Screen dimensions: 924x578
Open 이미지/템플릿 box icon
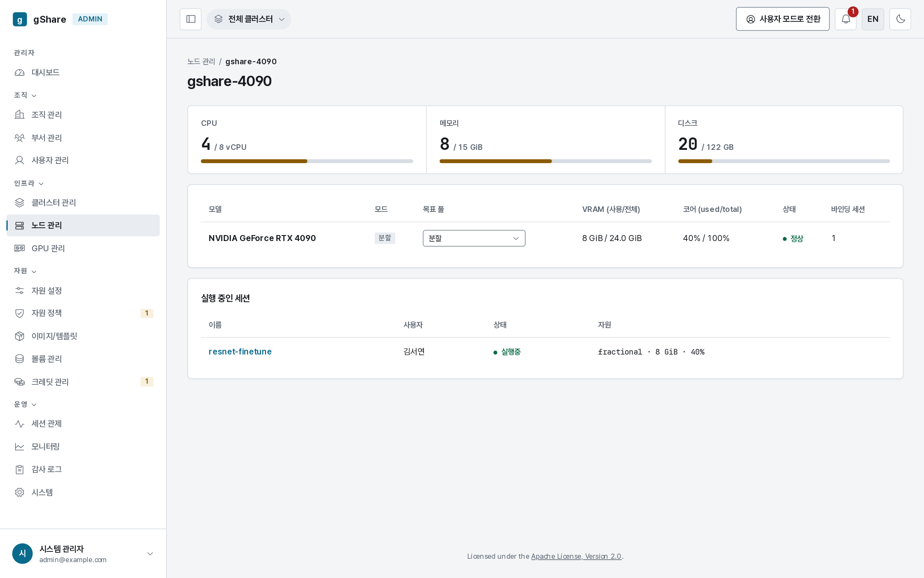tap(20, 336)
